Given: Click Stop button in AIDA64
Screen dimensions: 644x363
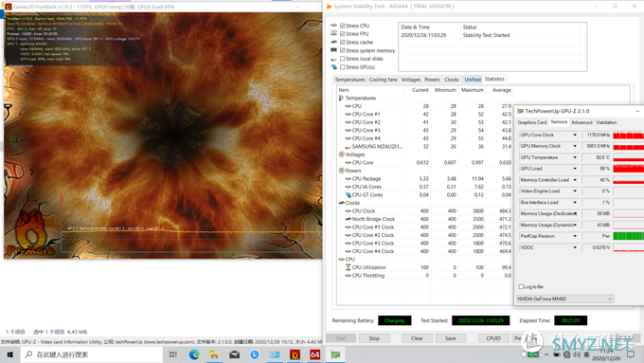Looking at the screenshot, I should 374,338.
